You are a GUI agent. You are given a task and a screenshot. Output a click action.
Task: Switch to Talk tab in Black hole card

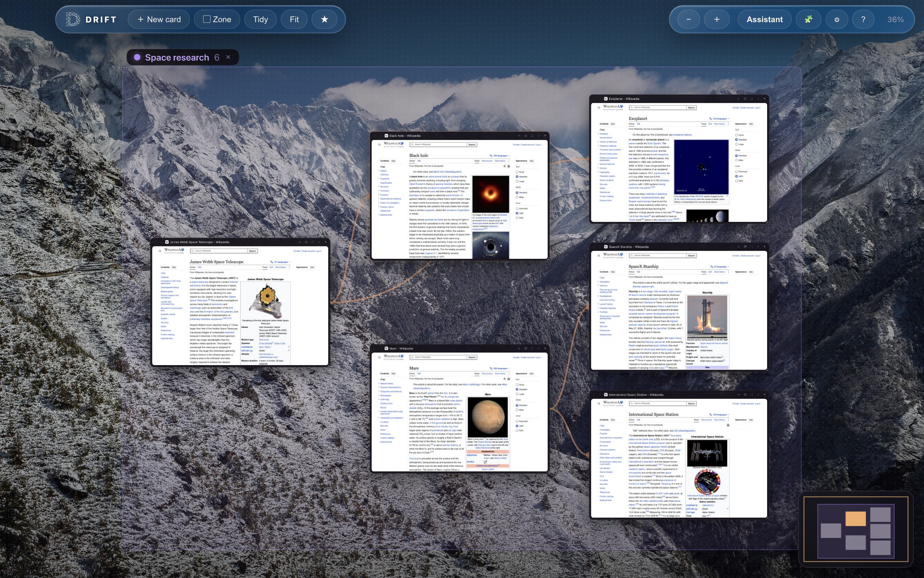tap(419, 161)
